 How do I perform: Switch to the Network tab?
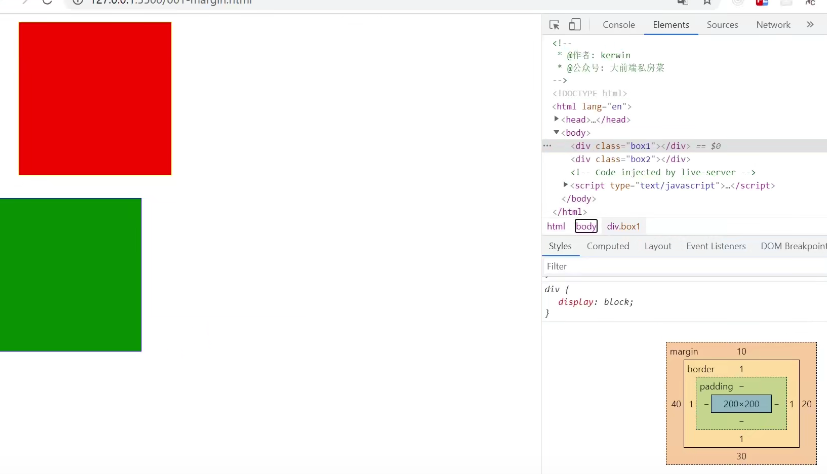(773, 25)
